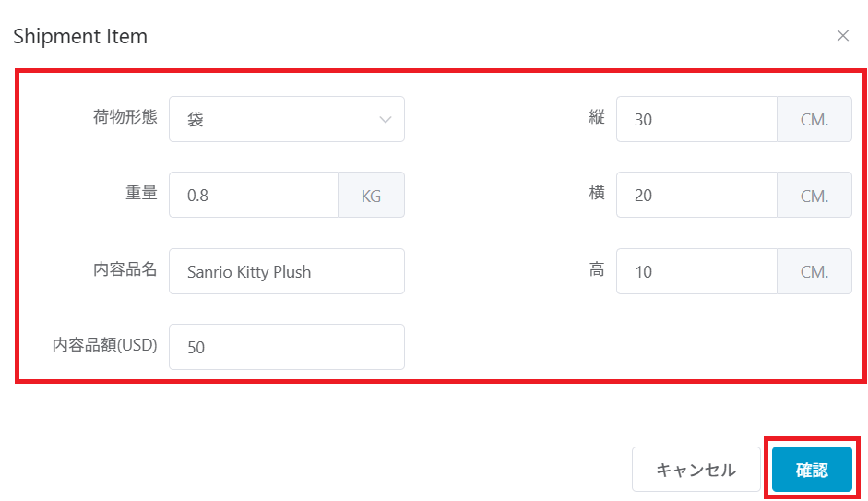
Task: Click the CM unit beside 縦
Action: [x=814, y=119]
